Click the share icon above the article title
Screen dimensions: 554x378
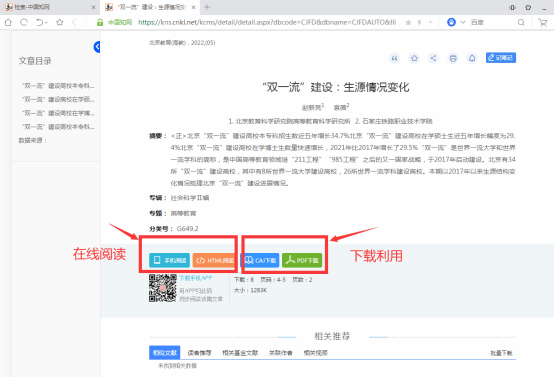[434, 58]
